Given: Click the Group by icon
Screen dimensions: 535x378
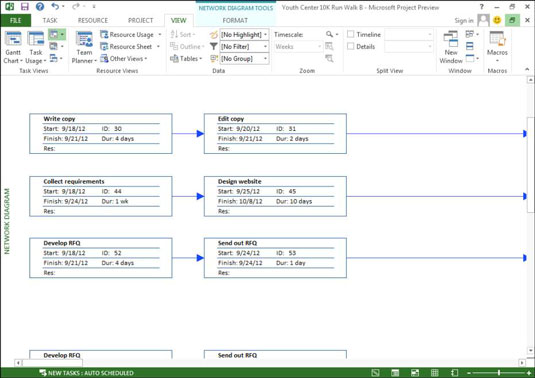Looking at the screenshot, I should tap(214, 59).
